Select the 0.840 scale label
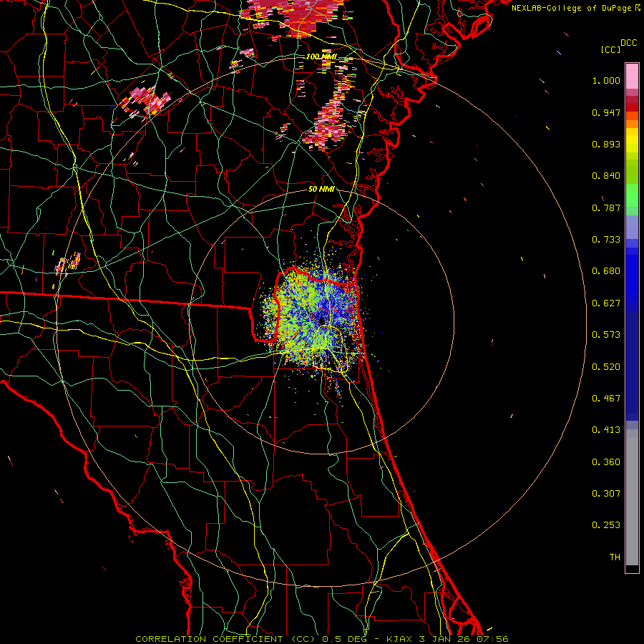 [606, 176]
